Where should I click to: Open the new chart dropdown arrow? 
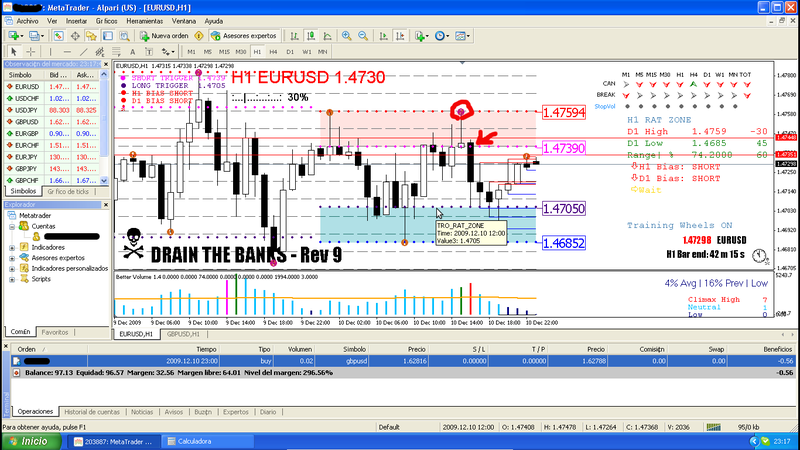point(22,35)
